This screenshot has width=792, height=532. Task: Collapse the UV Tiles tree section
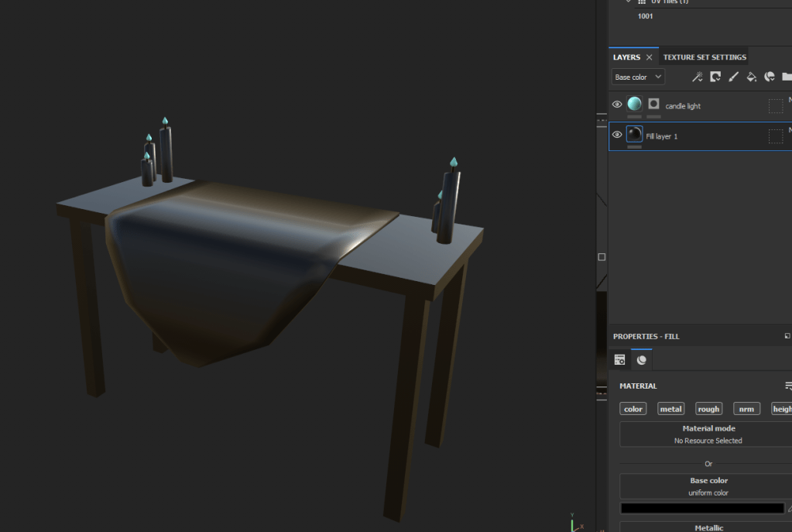point(629,2)
